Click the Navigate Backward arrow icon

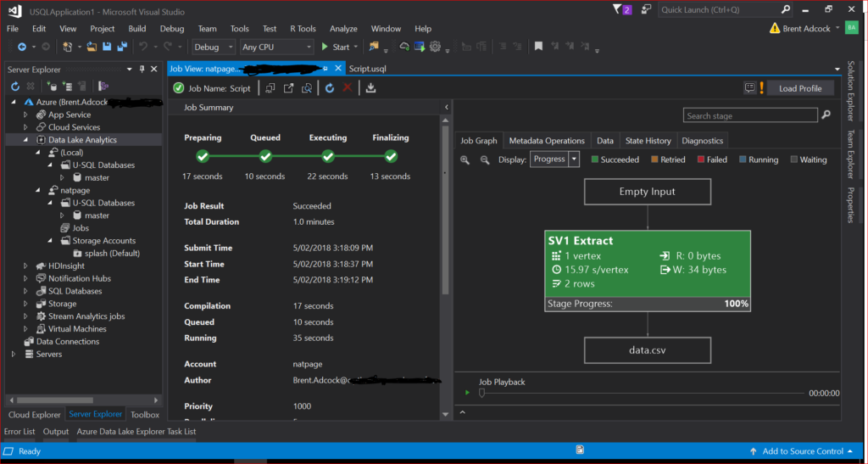[22, 47]
